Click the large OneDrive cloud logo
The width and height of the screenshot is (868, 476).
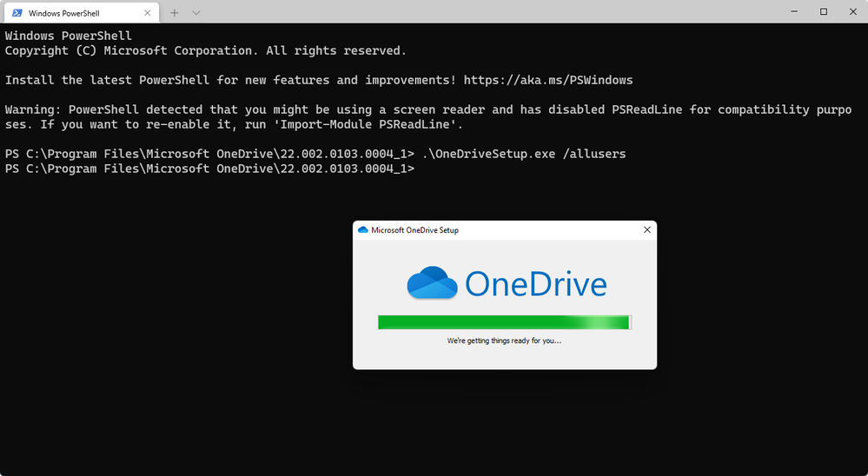[433, 283]
